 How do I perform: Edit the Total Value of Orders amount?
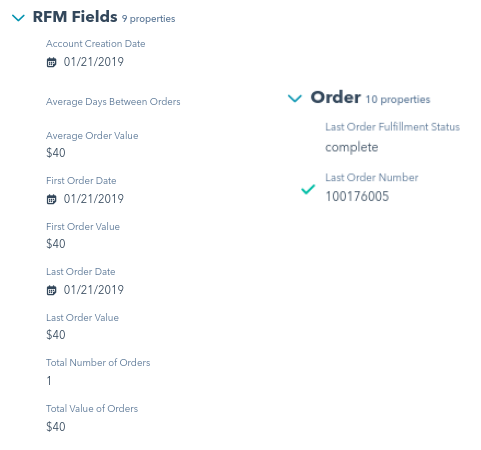(x=56, y=427)
